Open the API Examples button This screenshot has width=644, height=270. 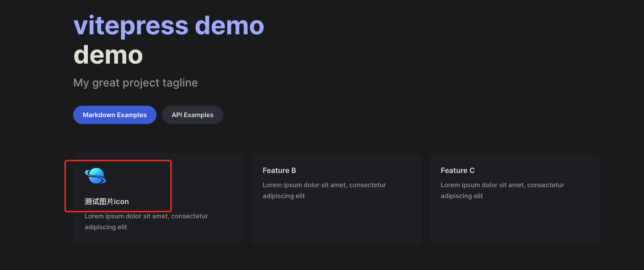pyautogui.click(x=193, y=115)
